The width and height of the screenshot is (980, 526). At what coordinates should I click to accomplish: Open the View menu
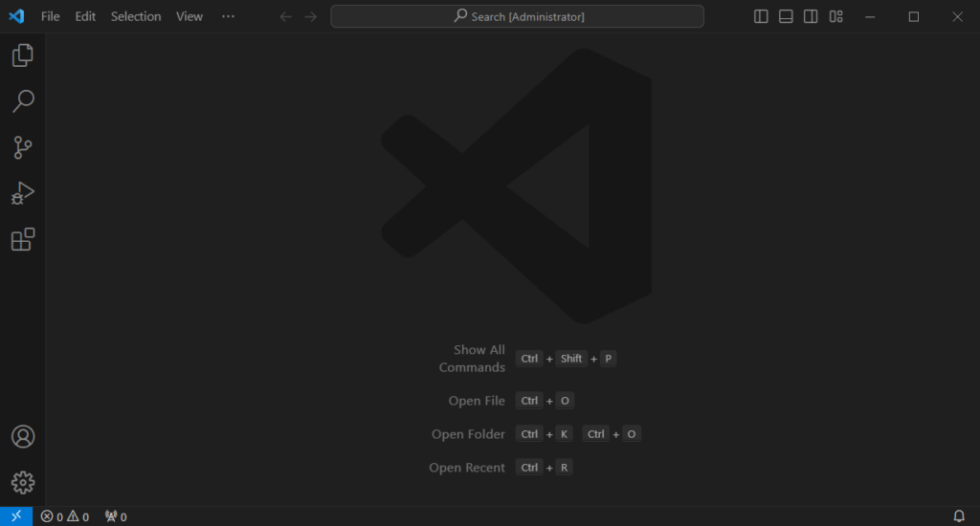[x=189, y=16]
